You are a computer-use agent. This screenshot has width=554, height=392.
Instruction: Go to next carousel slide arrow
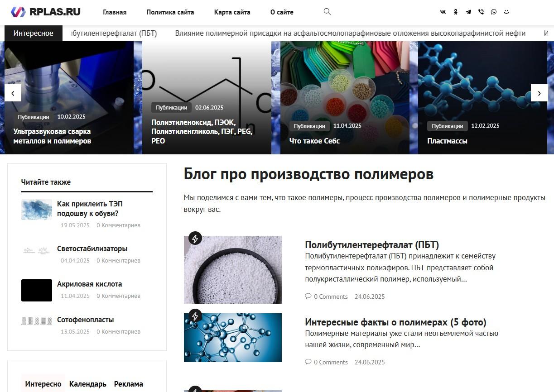click(539, 93)
